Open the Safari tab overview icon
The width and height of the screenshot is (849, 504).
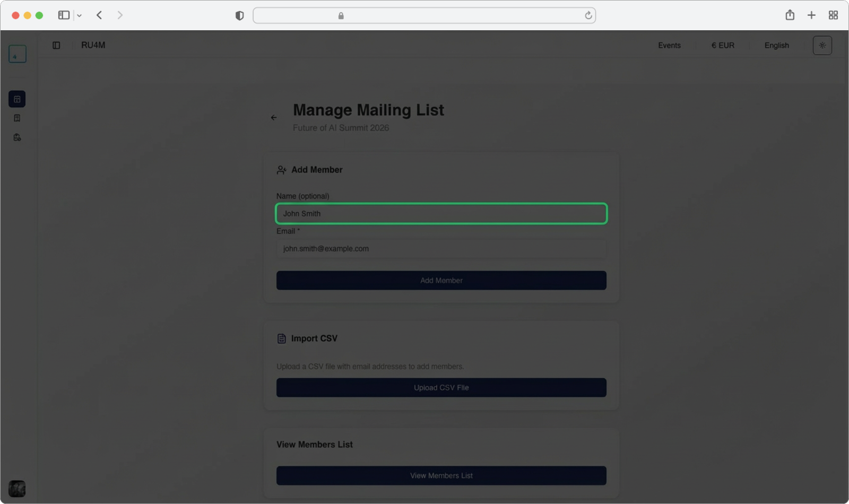tap(833, 15)
